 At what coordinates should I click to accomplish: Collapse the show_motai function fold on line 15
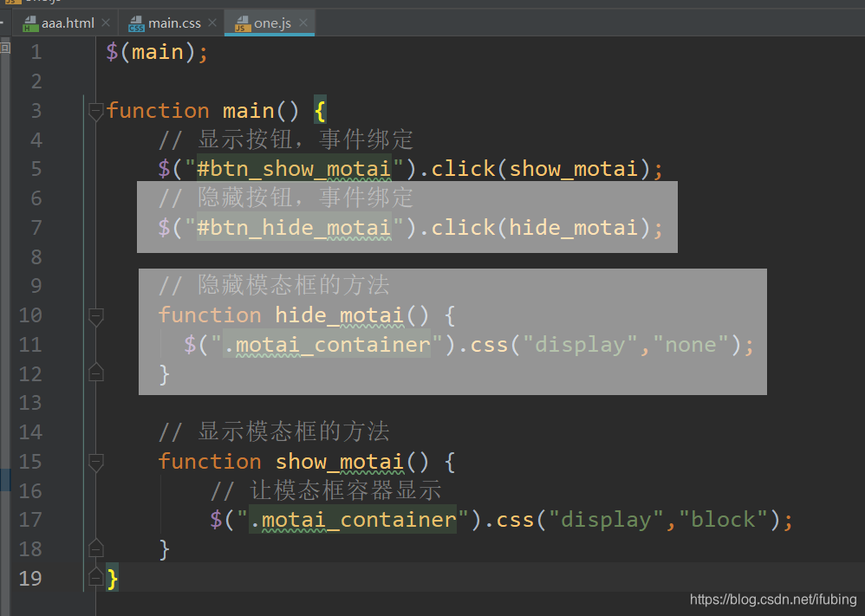pyautogui.click(x=96, y=462)
